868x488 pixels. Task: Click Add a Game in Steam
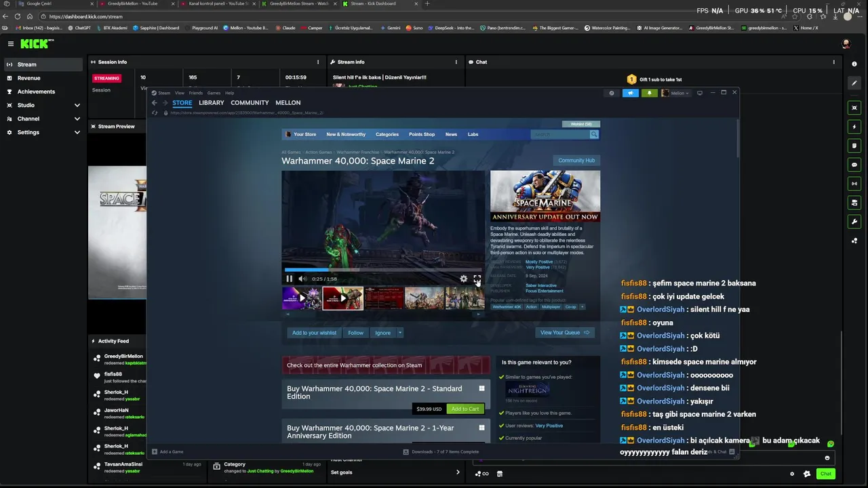point(167,451)
